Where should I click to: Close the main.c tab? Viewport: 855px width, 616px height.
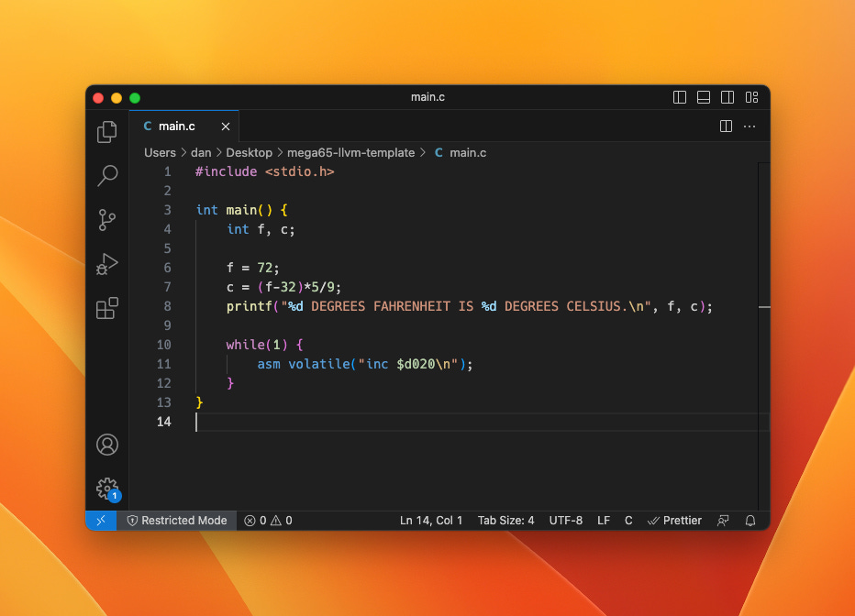pyautogui.click(x=225, y=126)
